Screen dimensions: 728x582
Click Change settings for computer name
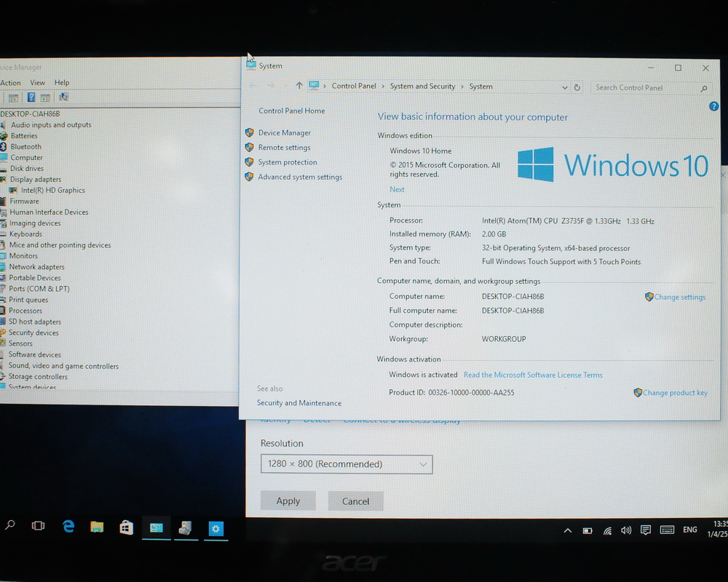(680, 297)
